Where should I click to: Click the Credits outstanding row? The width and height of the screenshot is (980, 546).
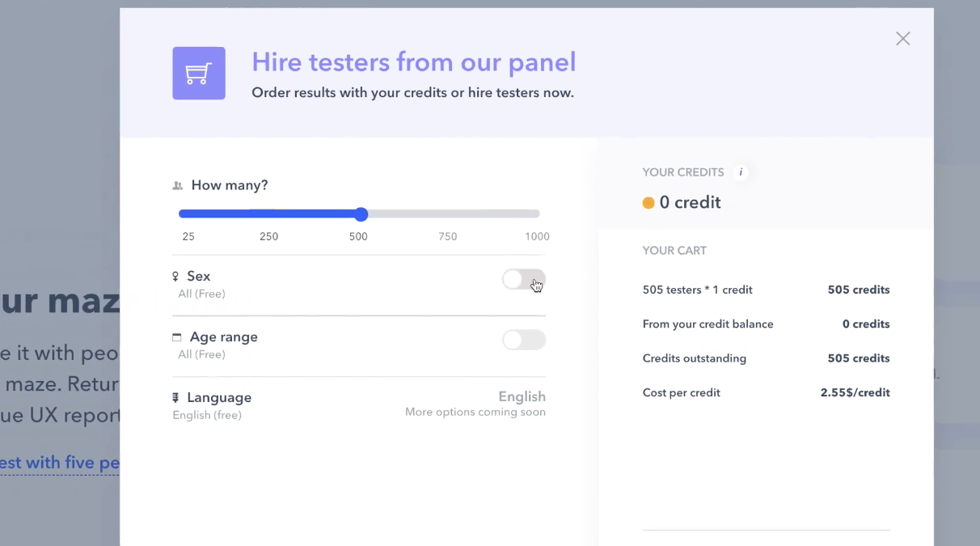click(x=765, y=358)
